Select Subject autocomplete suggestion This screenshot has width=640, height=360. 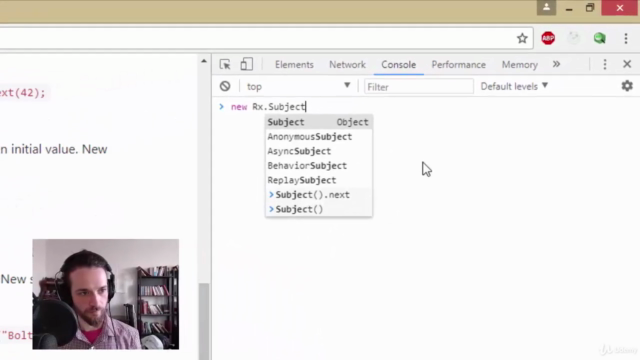point(318,122)
